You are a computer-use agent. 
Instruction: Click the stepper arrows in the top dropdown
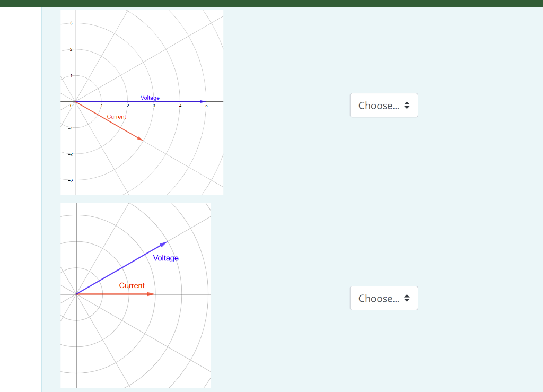pyautogui.click(x=407, y=105)
